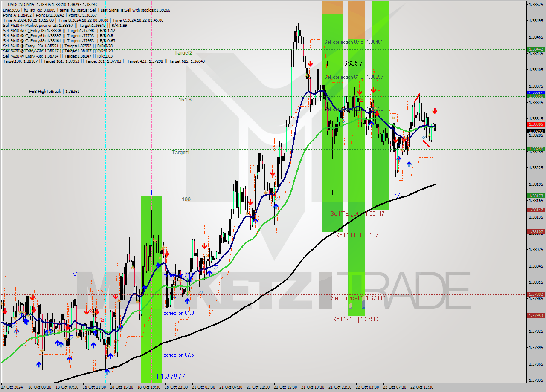
Task: Click the '100' fib level label
Action: click(x=186, y=199)
